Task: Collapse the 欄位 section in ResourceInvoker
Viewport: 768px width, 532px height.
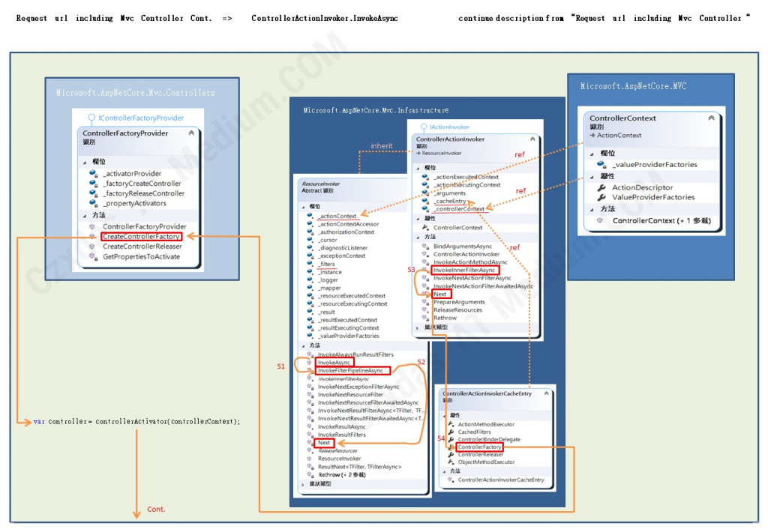Action: [303, 207]
